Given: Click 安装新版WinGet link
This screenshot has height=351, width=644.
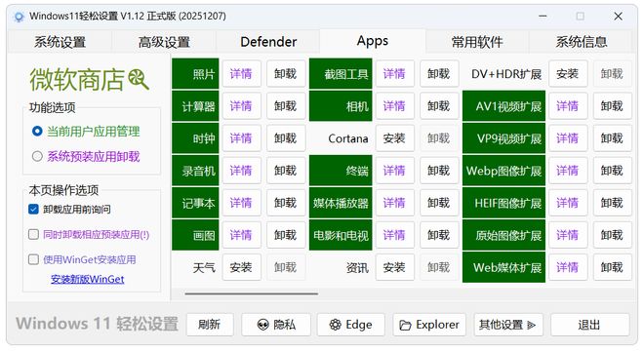Looking at the screenshot, I should (88, 279).
